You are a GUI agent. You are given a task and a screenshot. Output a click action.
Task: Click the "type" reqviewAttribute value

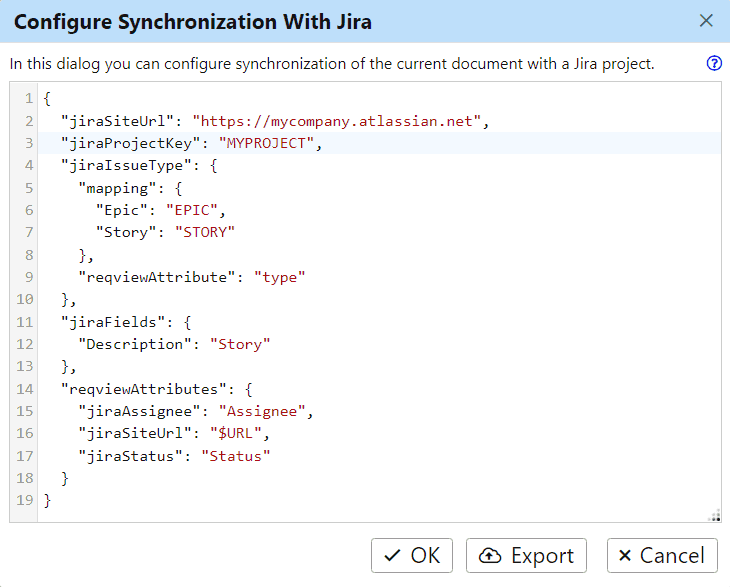[x=279, y=277]
